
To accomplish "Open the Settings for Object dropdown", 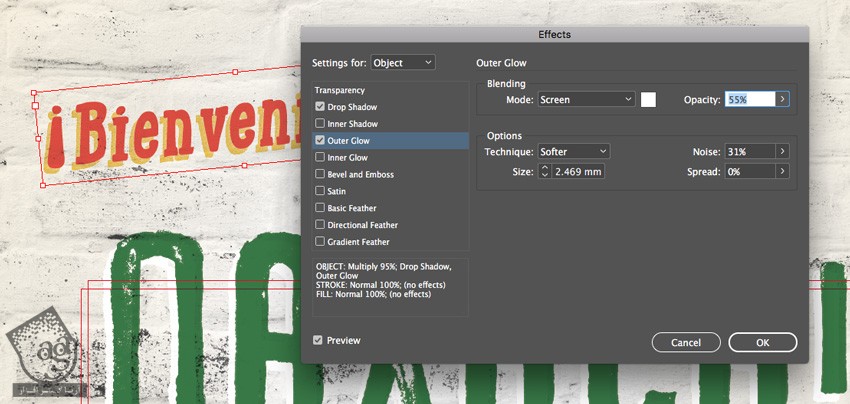I will [403, 63].
